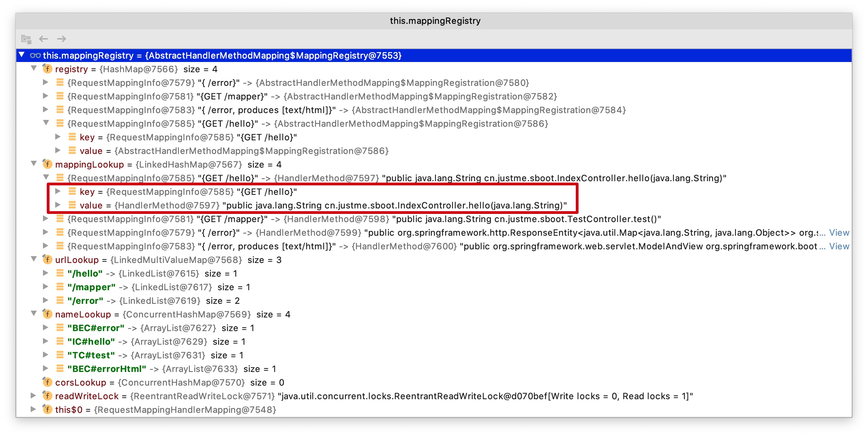The height and width of the screenshot is (436, 868).
Task: Collapse the mappingLookup LinkedHashMap node
Action: click(34, 164)
